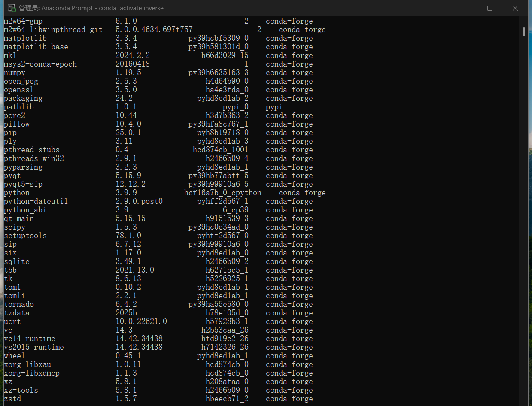Screen dimensions: 532x406
Task: Select the 'packaging' package name
Action: pyautogui.click(x=23, y=98)
